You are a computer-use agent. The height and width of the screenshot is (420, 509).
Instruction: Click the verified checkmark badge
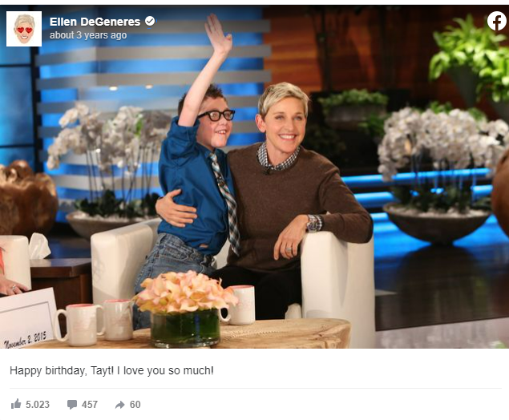coord(150,22)
